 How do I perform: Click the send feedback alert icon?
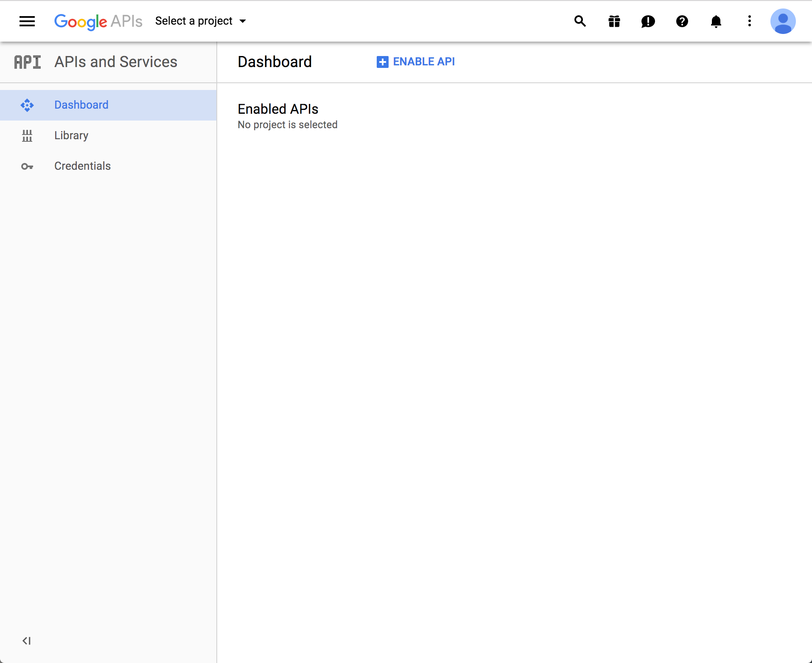click(648, 21)
